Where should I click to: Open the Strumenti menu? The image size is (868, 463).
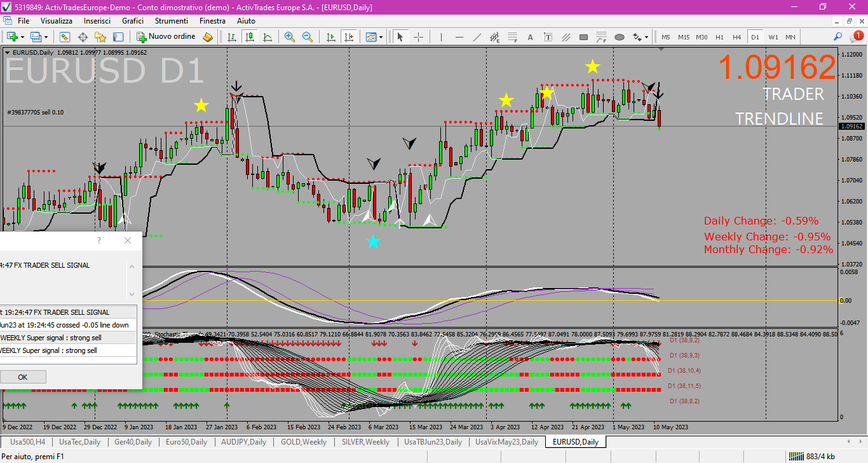coord(171,21)
